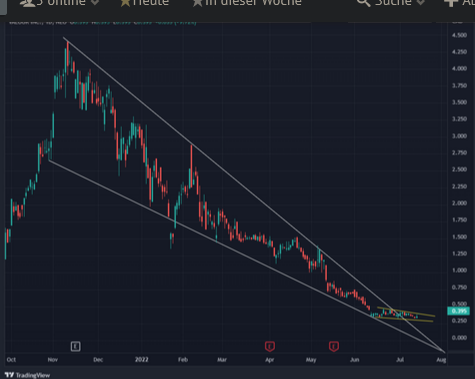Screen dimensions: 475x379
Task: Open the red E marker at Apr
Action: [x=270, y=346]
